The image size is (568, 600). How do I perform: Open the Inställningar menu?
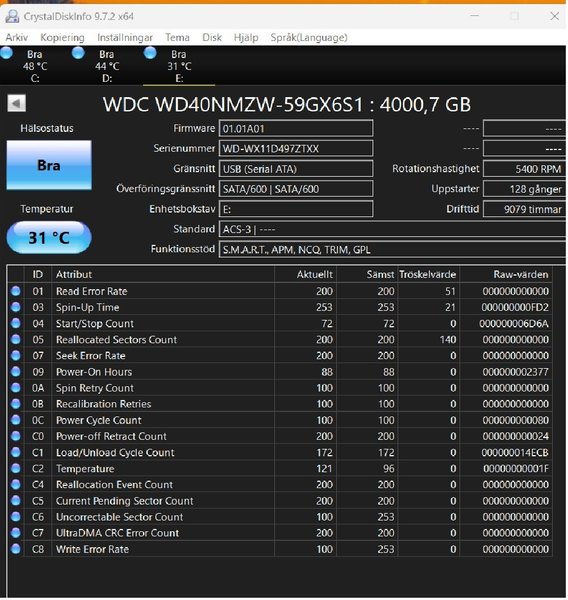(x=125, y=38)
